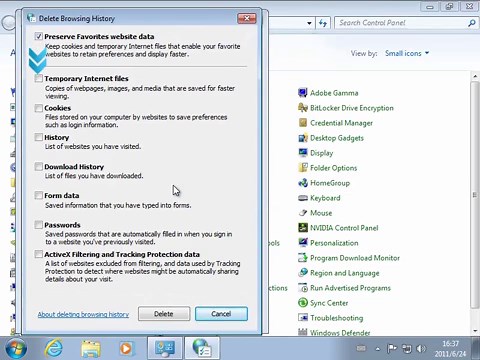Viewport: 480px width, 360px height.
Task: Click the Folder Options icon
Action: point(303,168)
